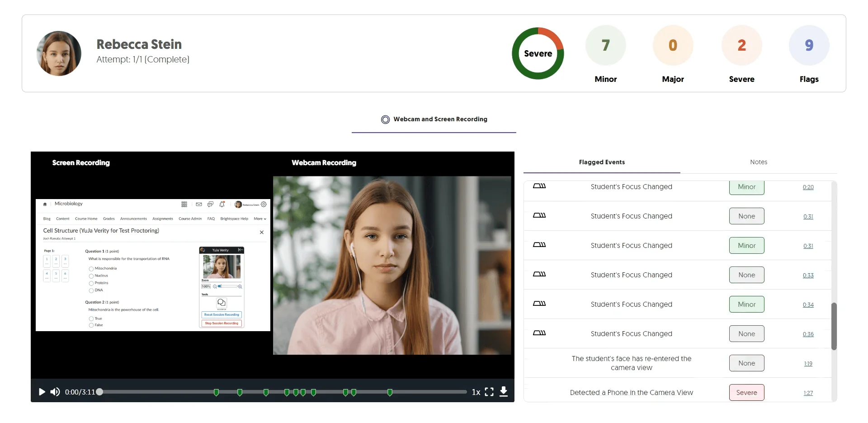Switch to the Notes tab

(x=759, y=162)
